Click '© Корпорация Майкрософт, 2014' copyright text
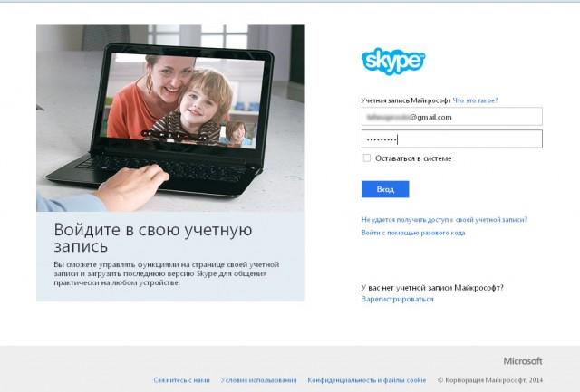 pos(490,380)
